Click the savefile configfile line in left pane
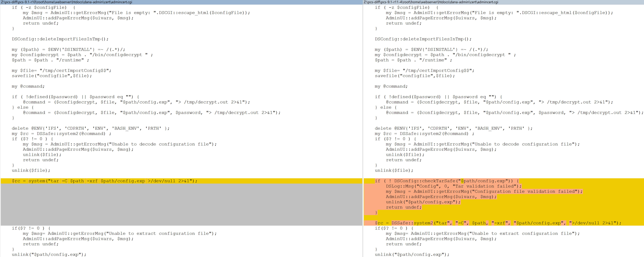Viewport: 644px width, 257px height. pyautogui.click(x=52, y=76)
